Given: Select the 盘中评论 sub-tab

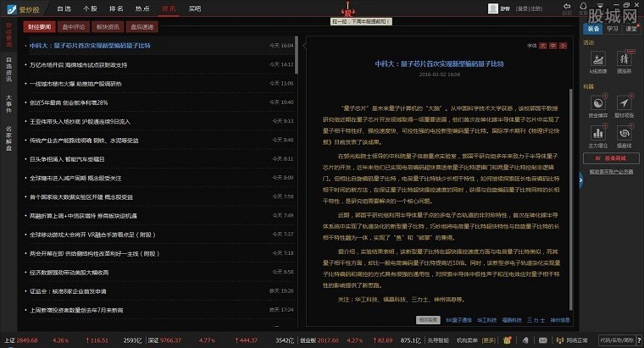Looking at the screenshot, I should pyautogui.click(x=74, y=27).
